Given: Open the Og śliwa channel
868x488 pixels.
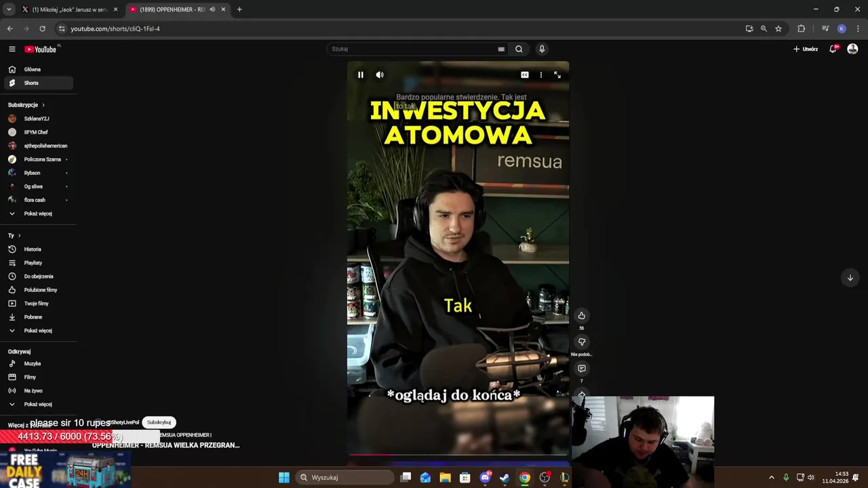Looking at the screenshot, I should 38,186.
